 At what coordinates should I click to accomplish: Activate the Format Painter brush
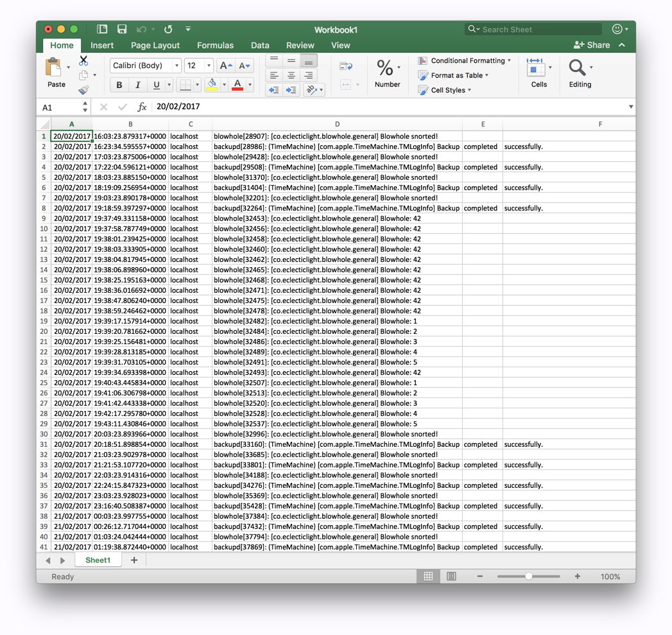[83, 90]
